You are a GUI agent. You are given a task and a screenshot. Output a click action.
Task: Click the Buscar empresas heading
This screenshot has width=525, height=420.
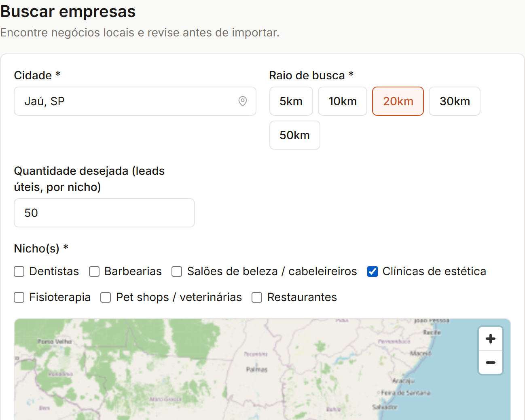[68, 11]
